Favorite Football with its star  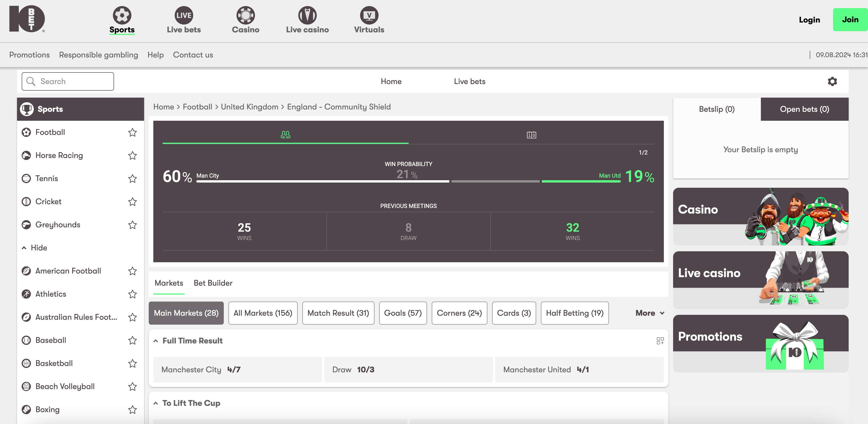[133, 132]
